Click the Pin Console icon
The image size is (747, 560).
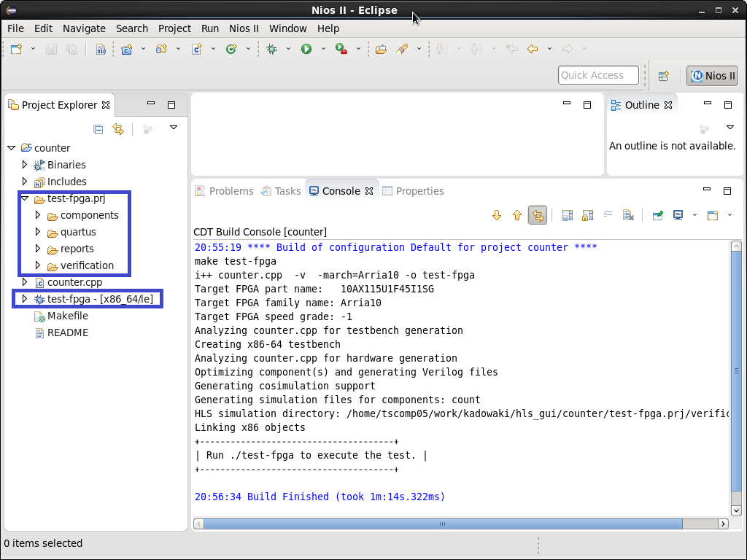658,215
